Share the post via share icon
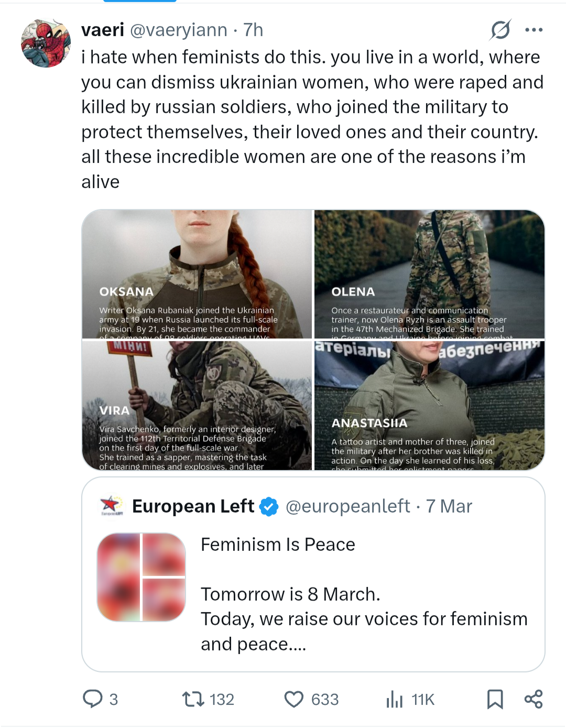This screenshot has height=728, width=566. [534, 699]
